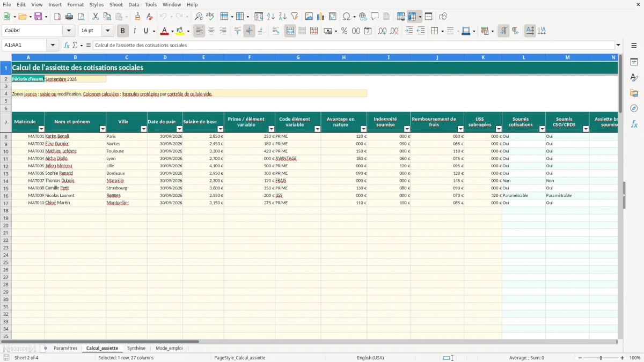Toggle Center Vertically alignment
The height and width of the screenshot is (362, 644).
coord(249,31)
